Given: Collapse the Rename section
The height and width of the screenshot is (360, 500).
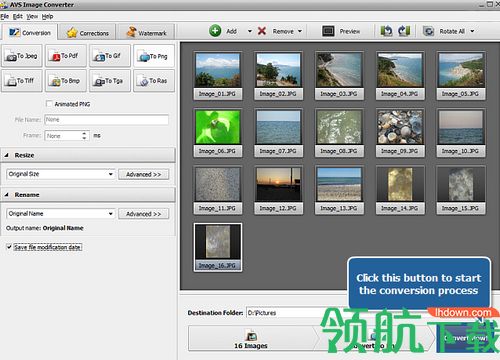Looking at the screenshot, I should click(6, 195).
